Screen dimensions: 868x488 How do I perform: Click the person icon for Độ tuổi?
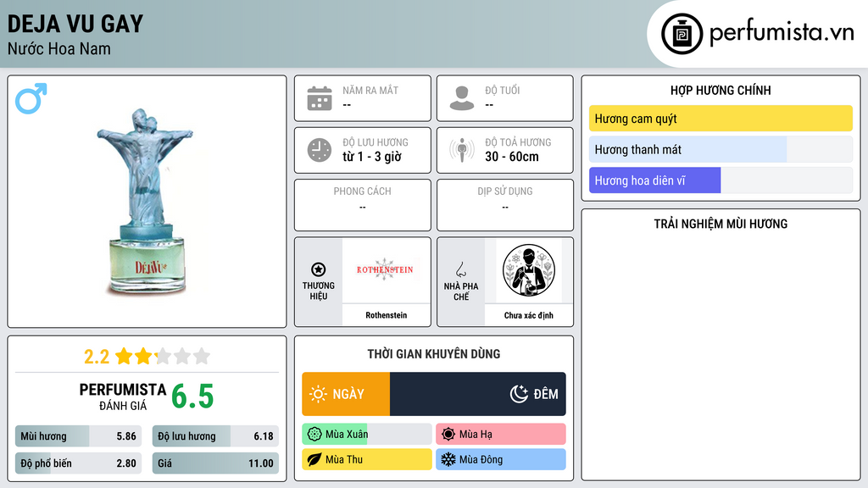tap(462, 98)
